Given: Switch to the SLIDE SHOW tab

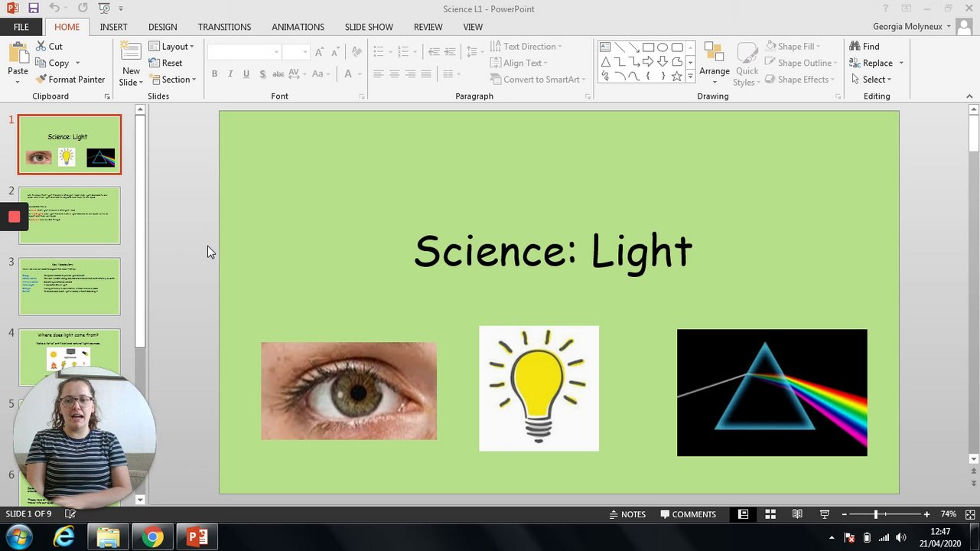Looking at the screenshot, I should point(369,27).
